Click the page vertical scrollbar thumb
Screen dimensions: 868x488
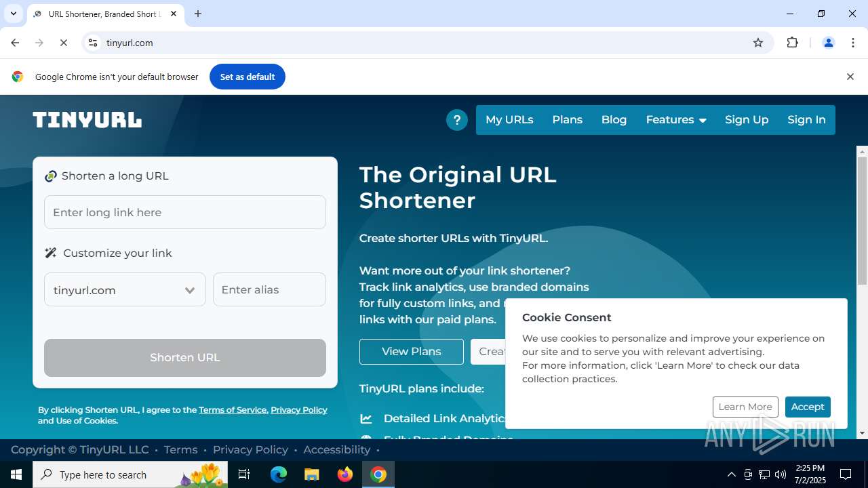[x=862, y=220]
